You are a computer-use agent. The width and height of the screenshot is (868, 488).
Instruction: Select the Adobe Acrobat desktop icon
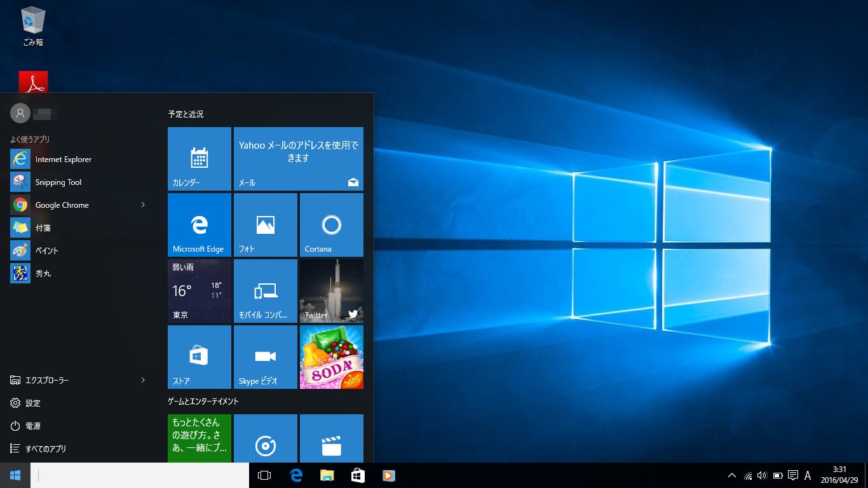point(33,83)
